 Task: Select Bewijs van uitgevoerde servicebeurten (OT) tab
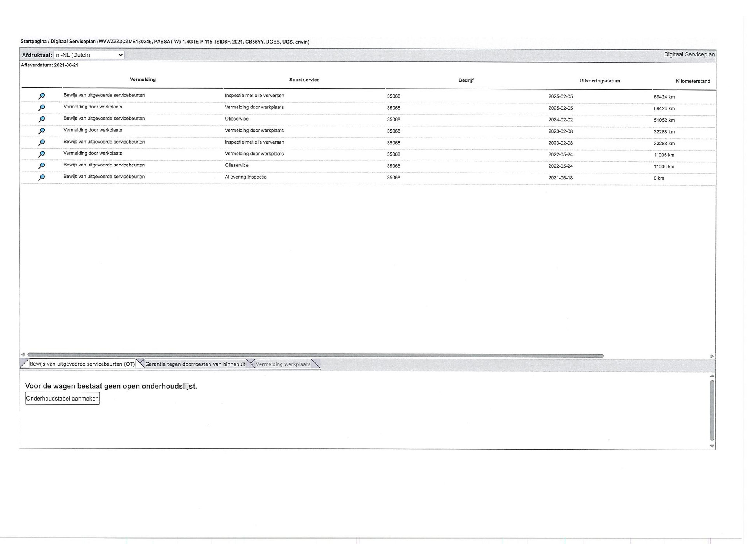coord(82,364)
